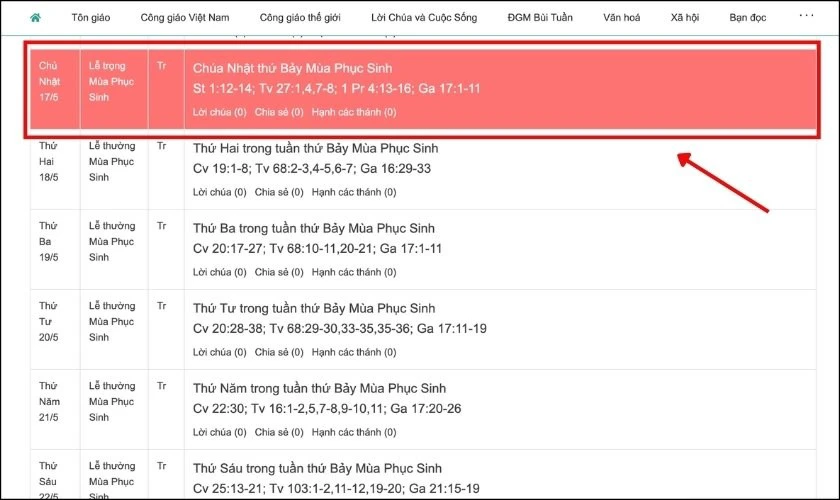Viewport: 840px width, 500px height.
Task: Click the Xã hội menu item
Action: click(685, 17)
